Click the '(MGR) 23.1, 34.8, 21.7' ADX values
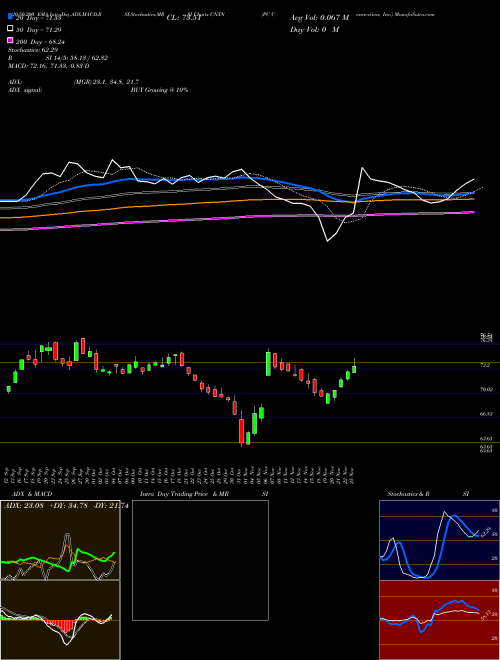The height and width of the screenshot is (660, 500). pos(106,82)
